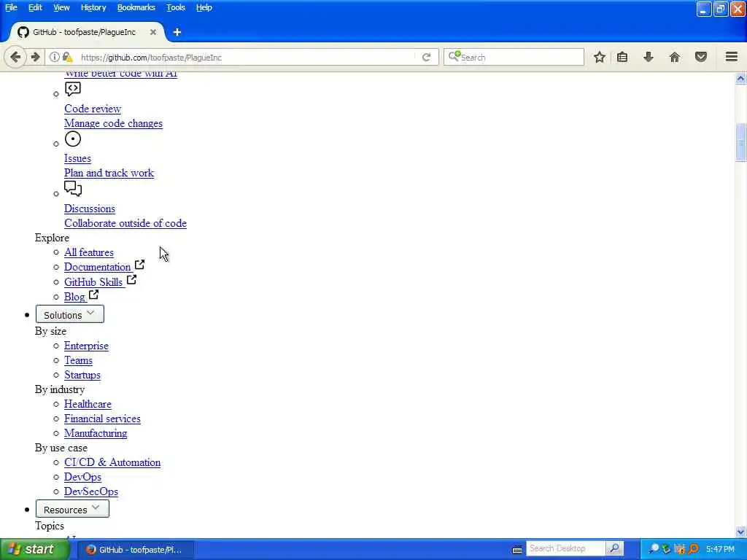Go to the Home page icon
The height and width of the screenshot is (560, 747).
675,57
